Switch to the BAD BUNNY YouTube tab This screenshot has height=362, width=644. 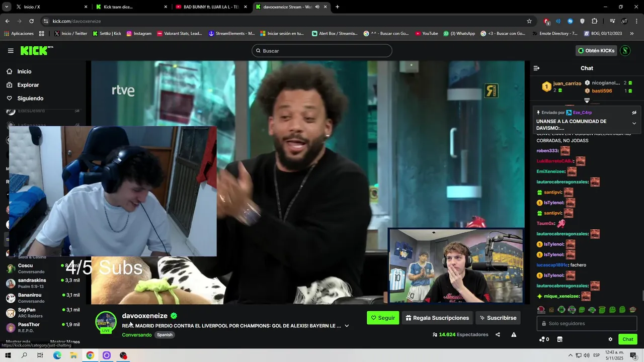211,7
